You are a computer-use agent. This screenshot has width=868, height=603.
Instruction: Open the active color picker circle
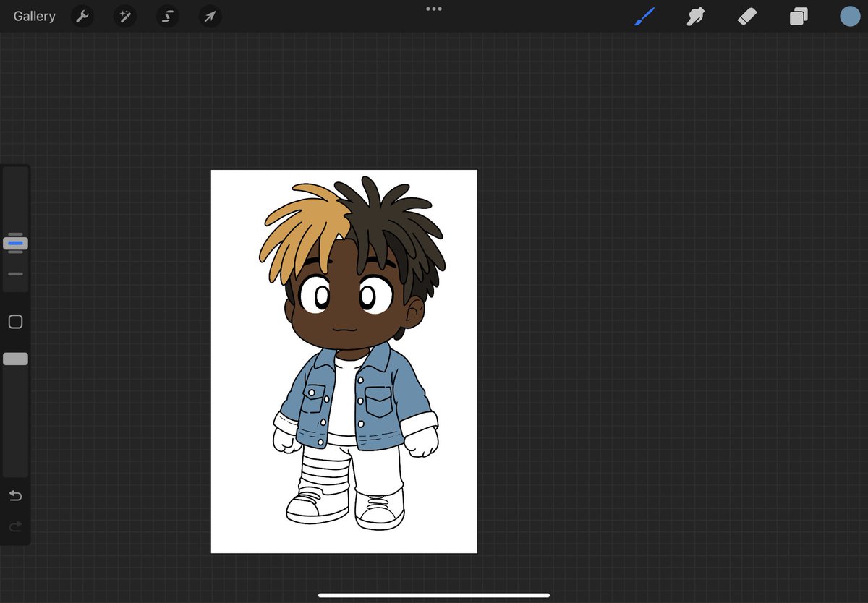click(850, 17)
